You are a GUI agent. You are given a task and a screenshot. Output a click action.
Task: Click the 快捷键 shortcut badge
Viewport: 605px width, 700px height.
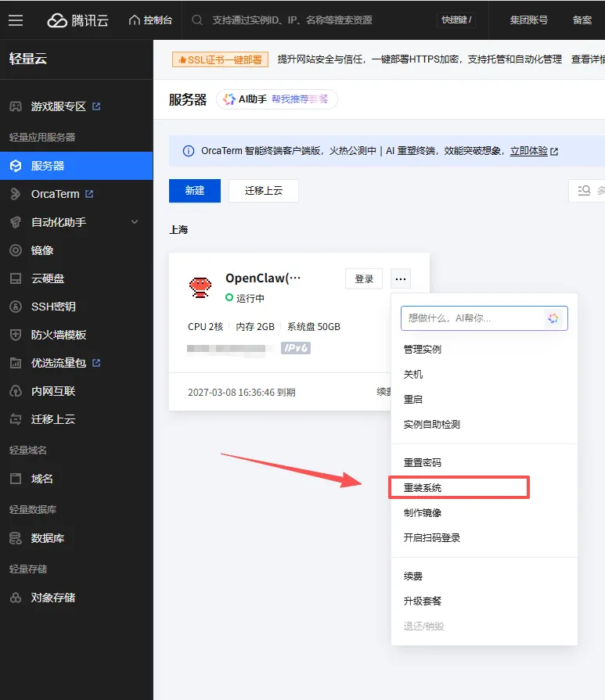tap(456, 20)
